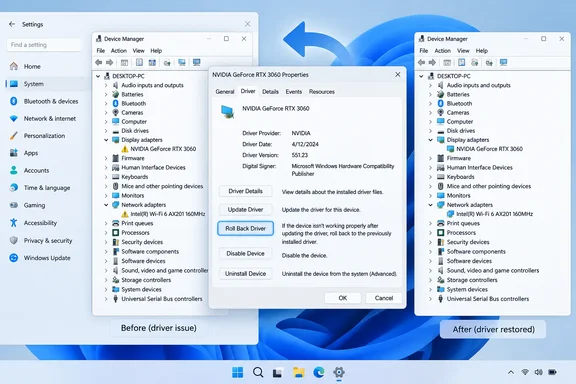
Task: Switch to the Details tab
Action: click(270, 92)
